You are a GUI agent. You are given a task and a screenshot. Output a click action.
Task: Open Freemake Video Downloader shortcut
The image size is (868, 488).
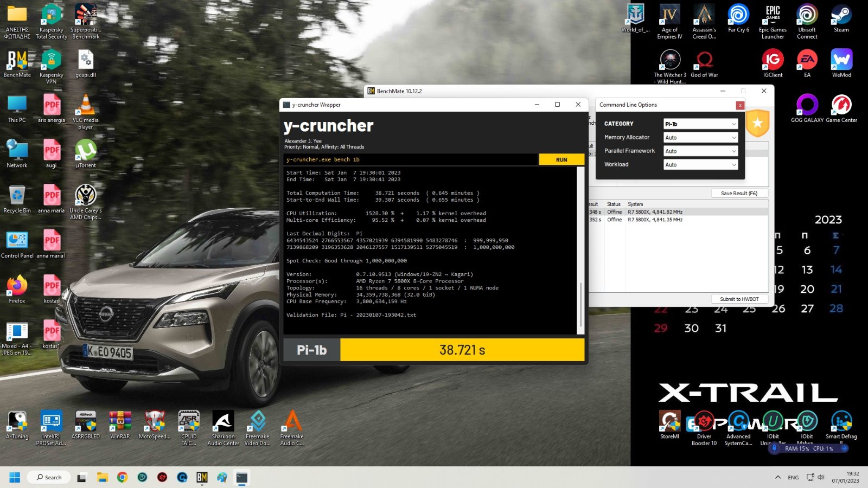(257, 428)
